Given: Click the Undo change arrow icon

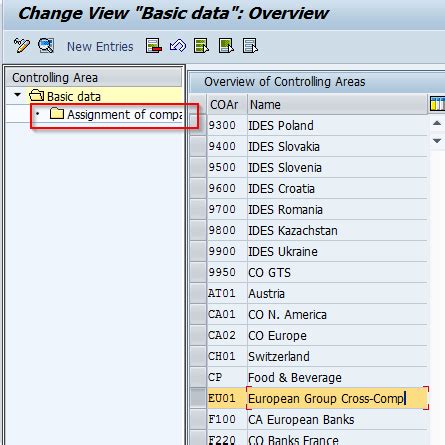Looking at the screenshot, I should 178,46.
